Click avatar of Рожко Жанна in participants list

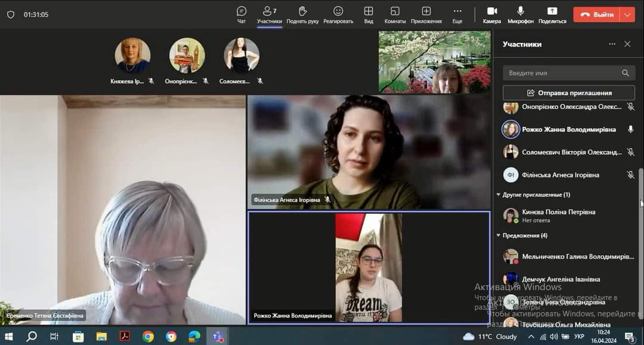[x=510, y=129]
